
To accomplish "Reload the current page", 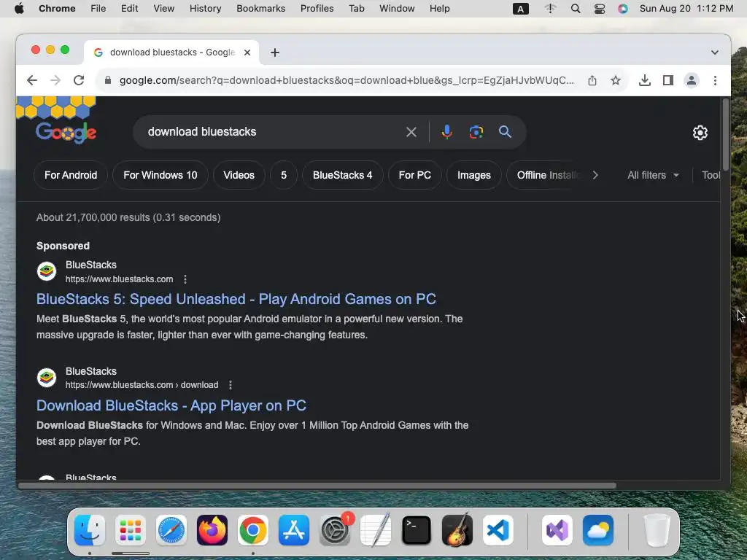I will [79, 80].
